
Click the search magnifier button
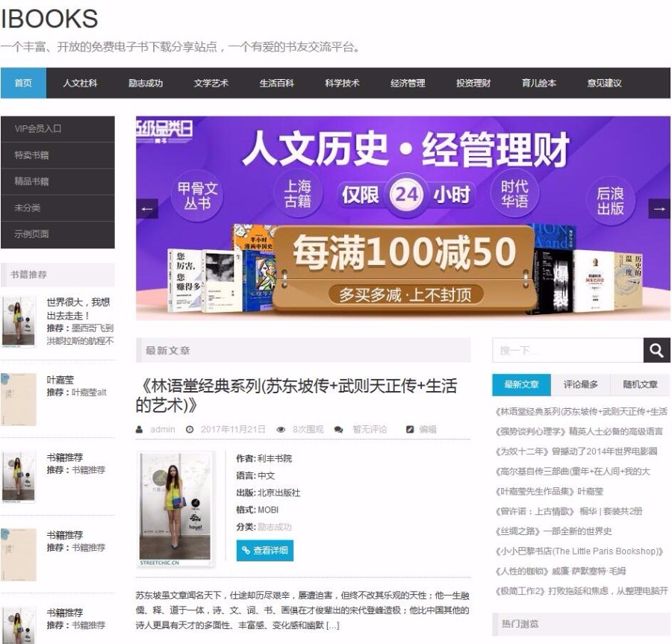click(656, 350)
